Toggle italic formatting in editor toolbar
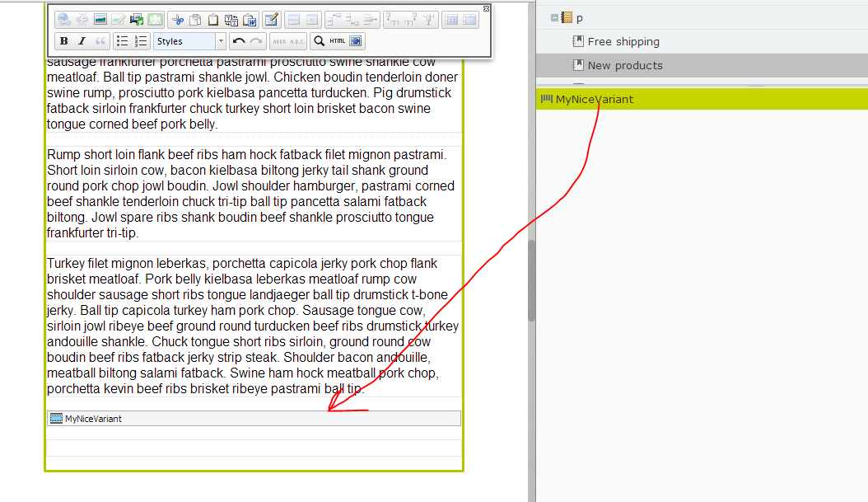Viewport: 868px width, 502px height. [x=82, y=41]
